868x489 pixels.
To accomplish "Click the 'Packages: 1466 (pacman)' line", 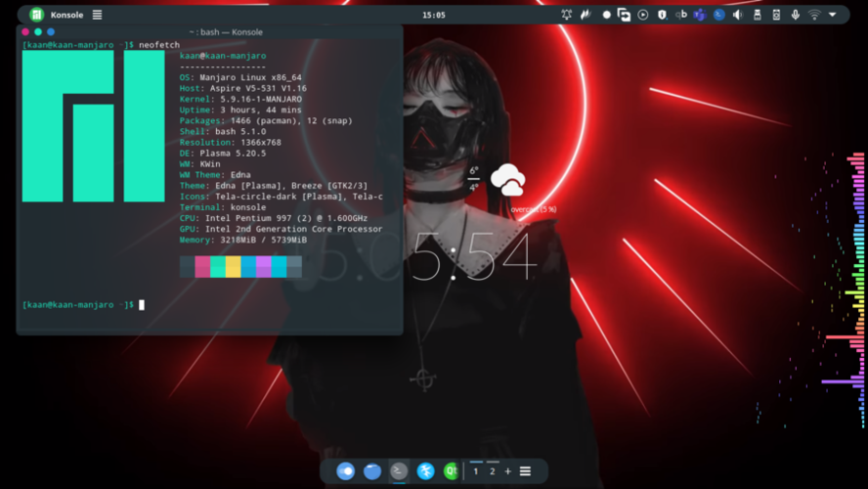I will coord(266,120).
